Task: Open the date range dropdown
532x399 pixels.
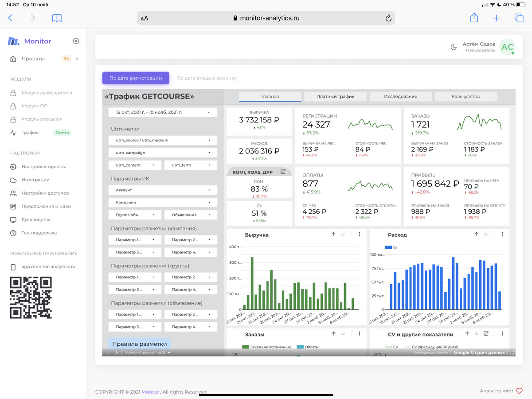Action: pyautogui.click(x=163, y=113)
